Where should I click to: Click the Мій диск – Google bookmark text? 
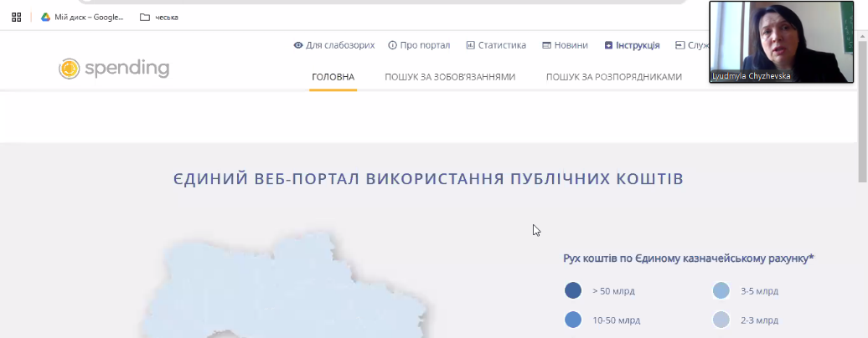point(89,17)
